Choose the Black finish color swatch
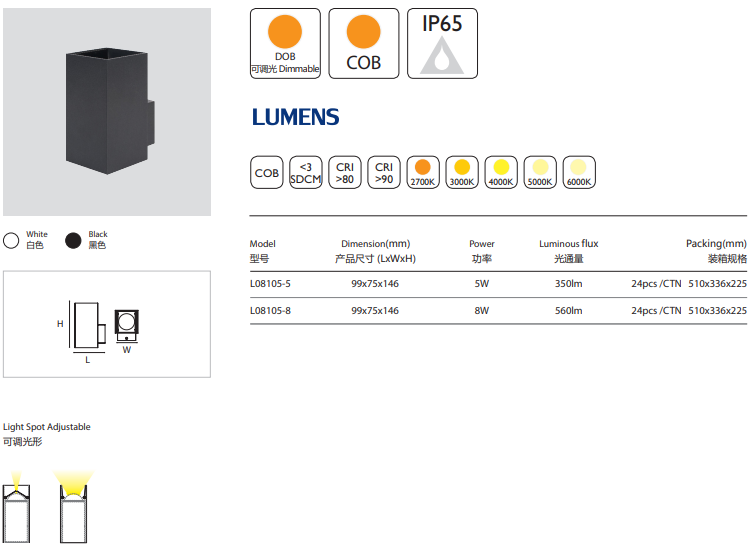Image resolution: width=753 pixels, height=551 pixels. coord(73,240)
